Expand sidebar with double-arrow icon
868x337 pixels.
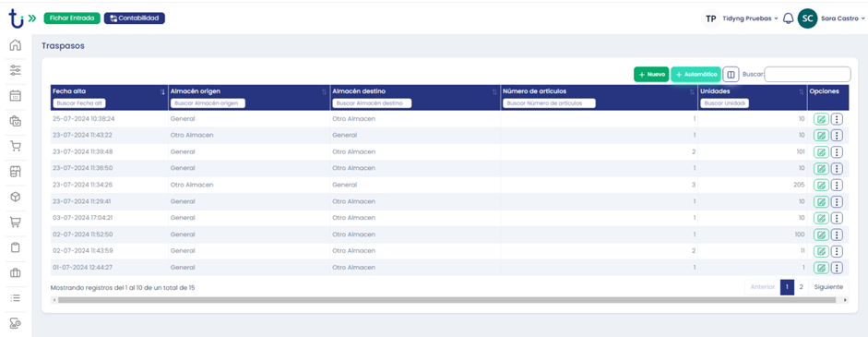32,18
